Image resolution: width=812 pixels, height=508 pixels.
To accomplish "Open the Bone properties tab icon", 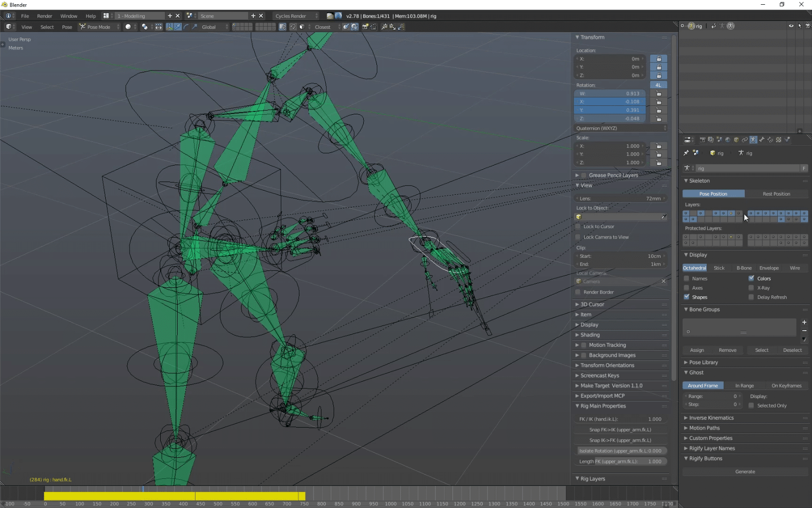I will 762,140.
